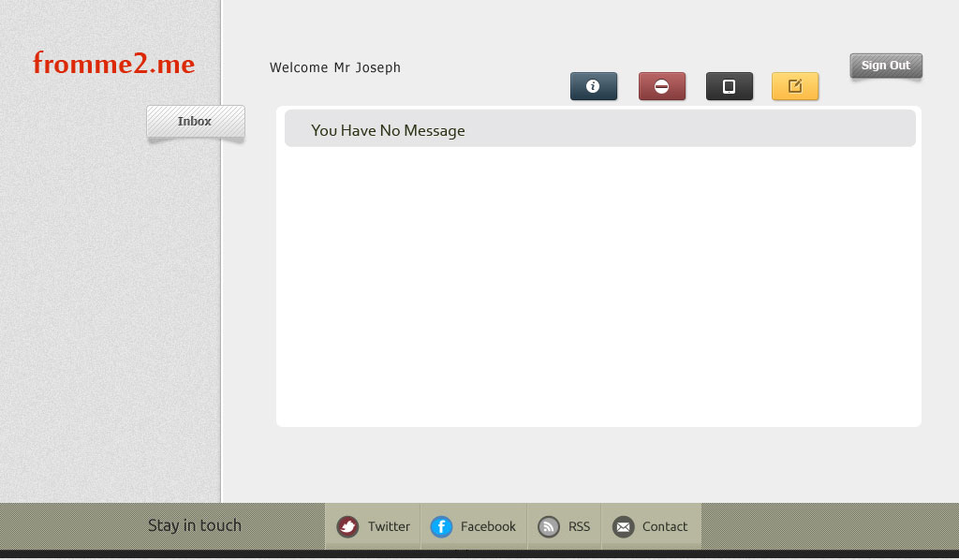Click the 'Stay in touch' label

pyautogui.click(x=195, y=525)
